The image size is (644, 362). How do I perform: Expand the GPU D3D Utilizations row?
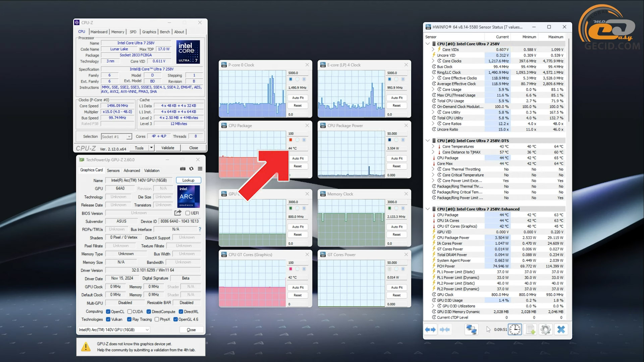[x=433, y=306]
